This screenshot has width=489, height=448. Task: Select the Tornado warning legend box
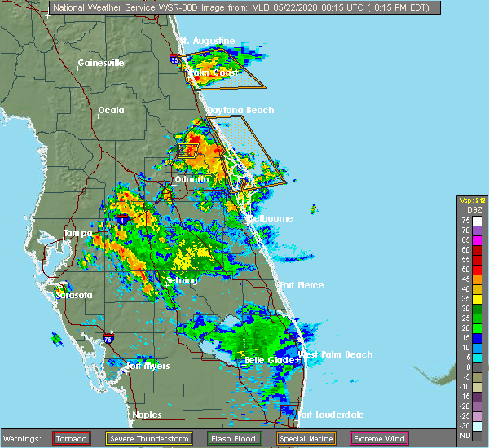tap(72, 439)
